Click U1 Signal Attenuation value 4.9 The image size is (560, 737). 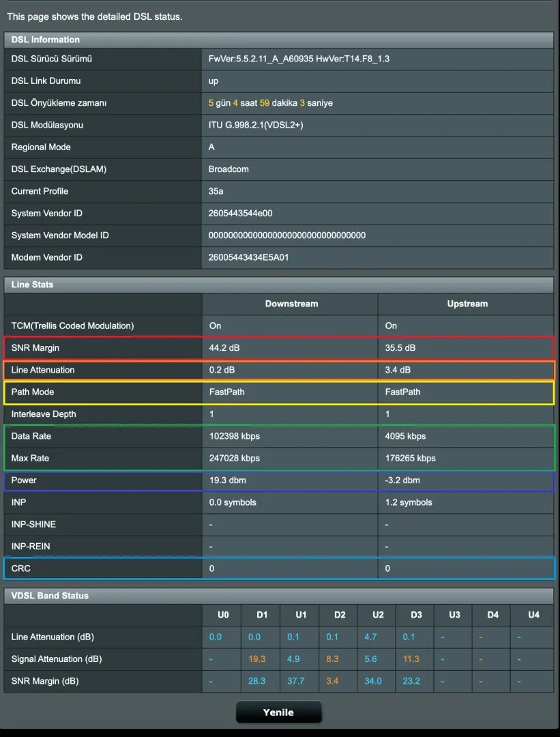pos(293,659)
